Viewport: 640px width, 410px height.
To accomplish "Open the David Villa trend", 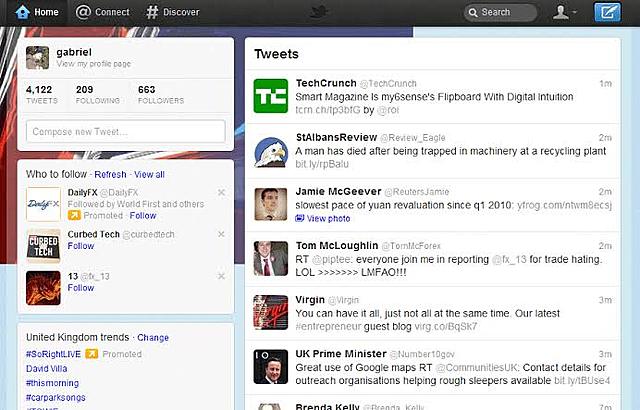I will (x=47, y=368).
